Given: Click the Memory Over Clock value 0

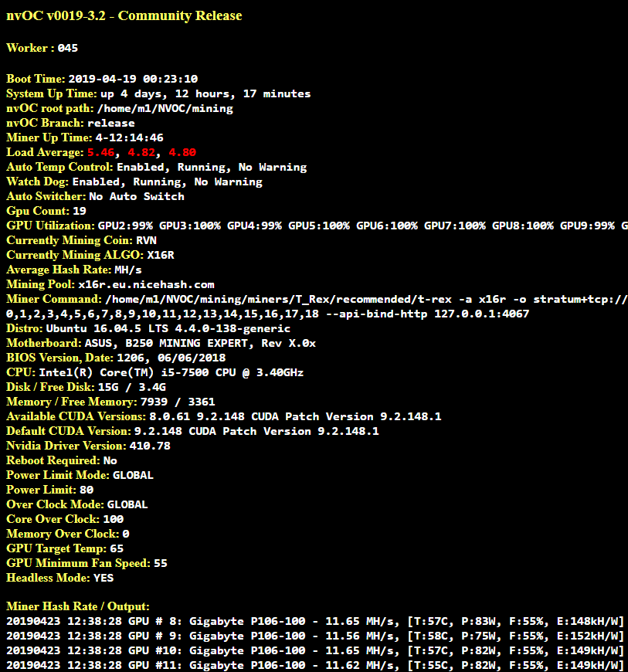Looking at the screenshot, I should pos(126,534).
